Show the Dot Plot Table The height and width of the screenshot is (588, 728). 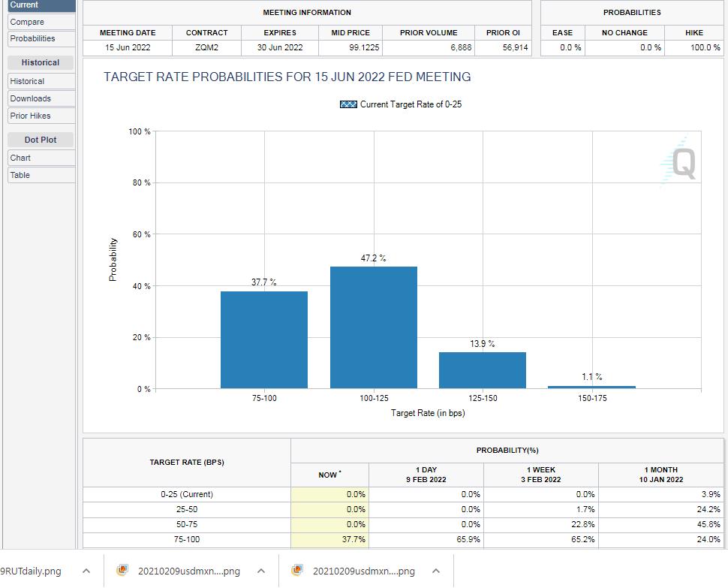tap(41, 175)
